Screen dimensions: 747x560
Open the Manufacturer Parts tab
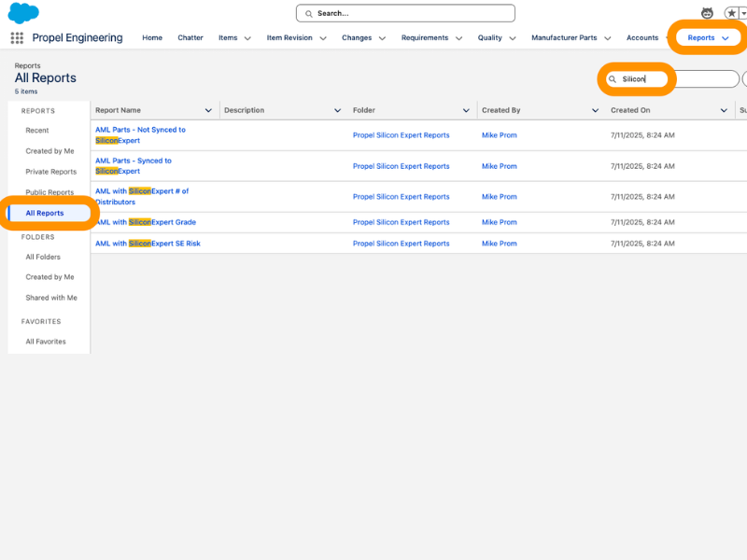pos(564,37)
